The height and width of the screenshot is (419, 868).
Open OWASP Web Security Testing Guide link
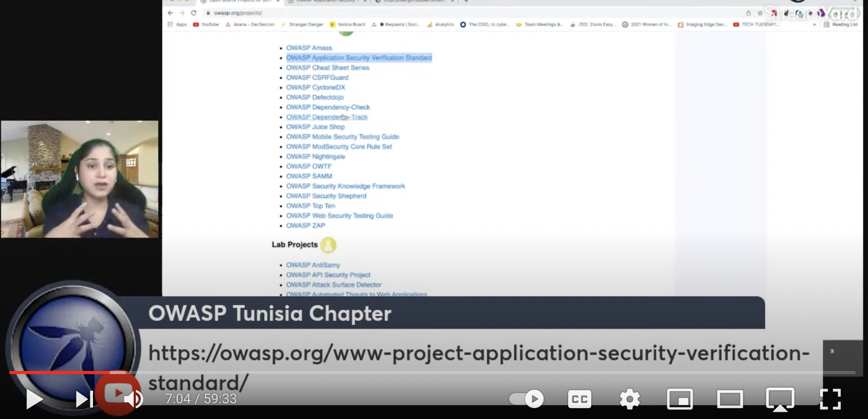click(x=340, y=216)
